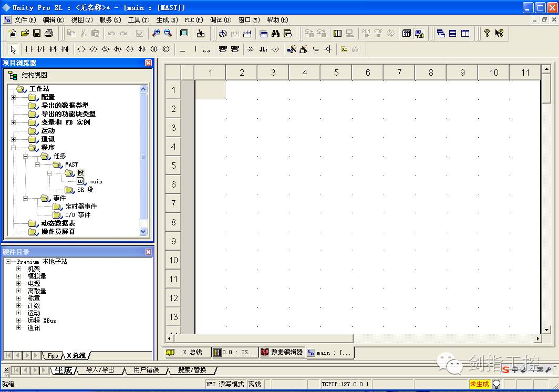
Task: Open the 编辑(E) menu
Action: pyautogui.click(x=53, y=20)
